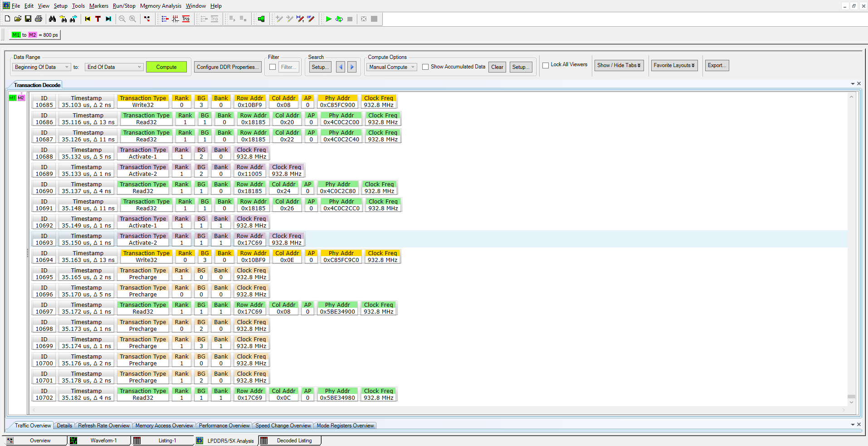This screenshot has height=446, width=868.
Task: Expand the Manual Compute dropdown
Action: [392, 67]
